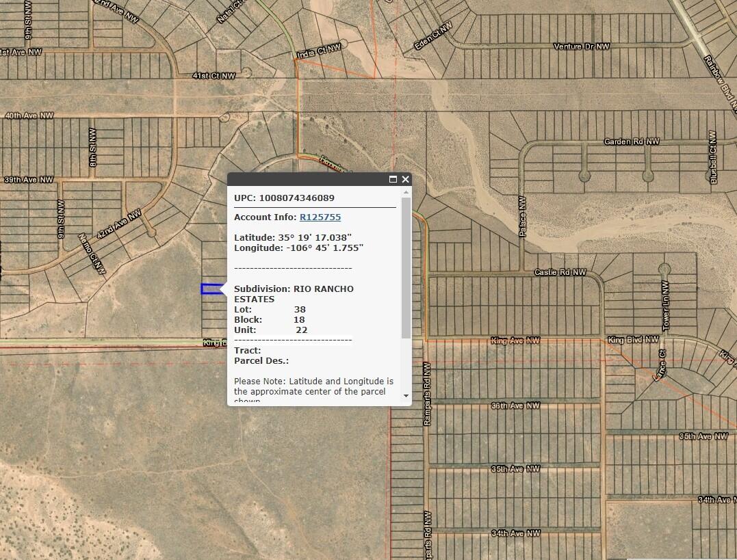Maximize the parcel info popup
Screen dimensions: 737x560
(393, 179)
